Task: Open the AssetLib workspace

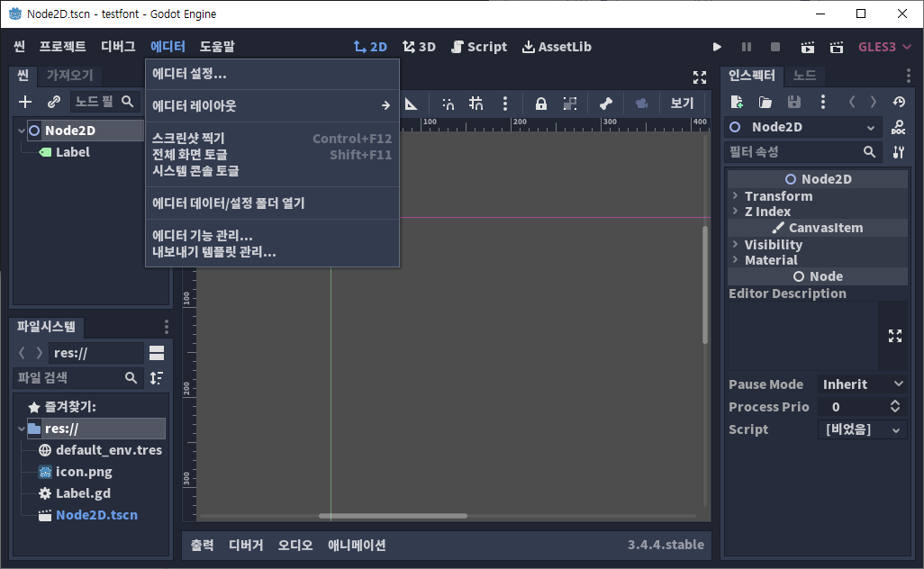Action: click(x=557, y=47)
